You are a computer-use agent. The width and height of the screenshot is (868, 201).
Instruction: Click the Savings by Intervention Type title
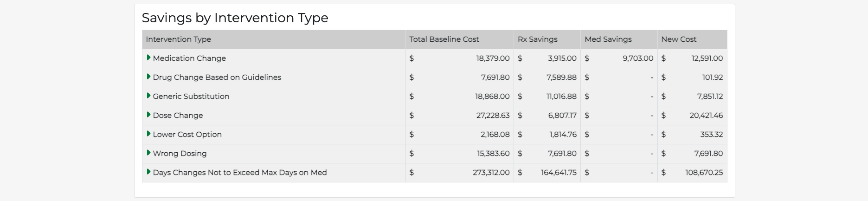[235, 18]
